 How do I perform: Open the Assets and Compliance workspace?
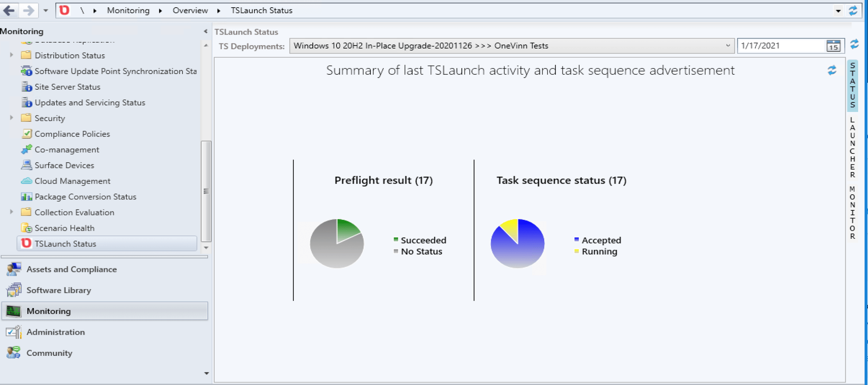(x=72, y=269)
